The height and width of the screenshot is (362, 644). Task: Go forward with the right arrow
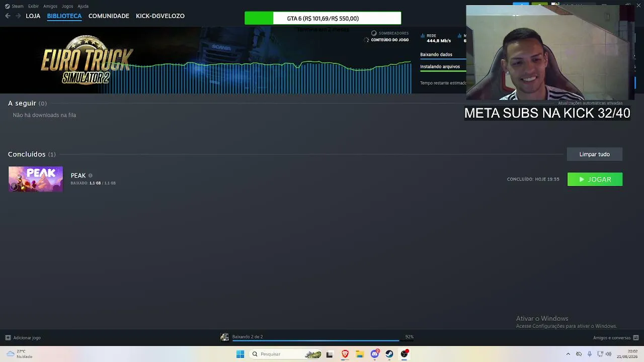click(x=18, y=16)
